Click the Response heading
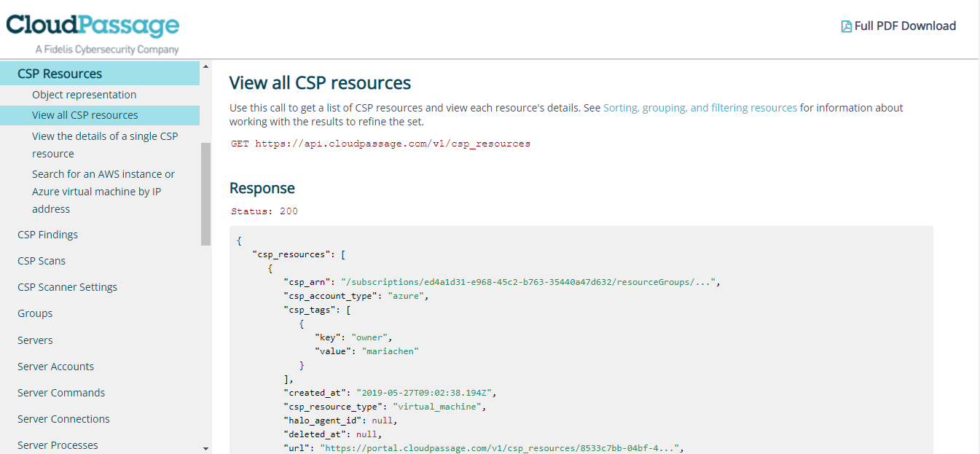The width and height of the screenshot is (980, 454). [x=262, y=188]
